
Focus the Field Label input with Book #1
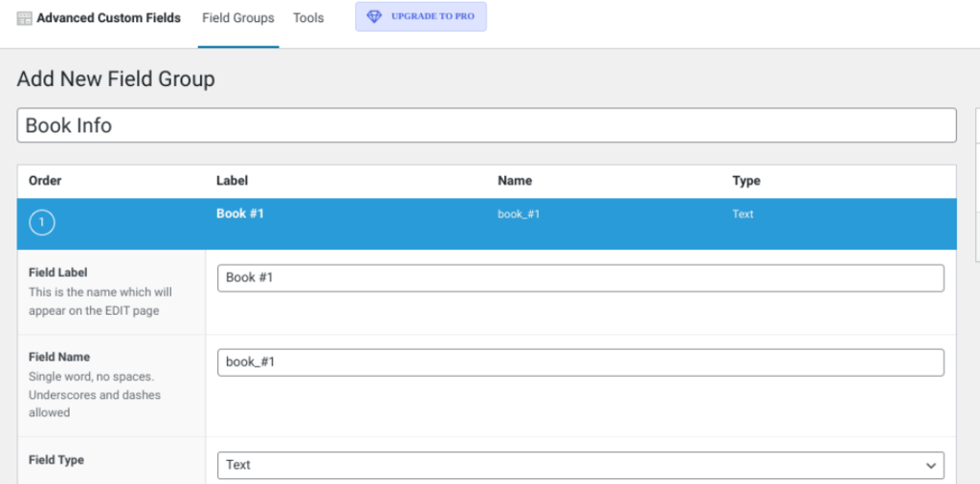click(x=580, y=277)
